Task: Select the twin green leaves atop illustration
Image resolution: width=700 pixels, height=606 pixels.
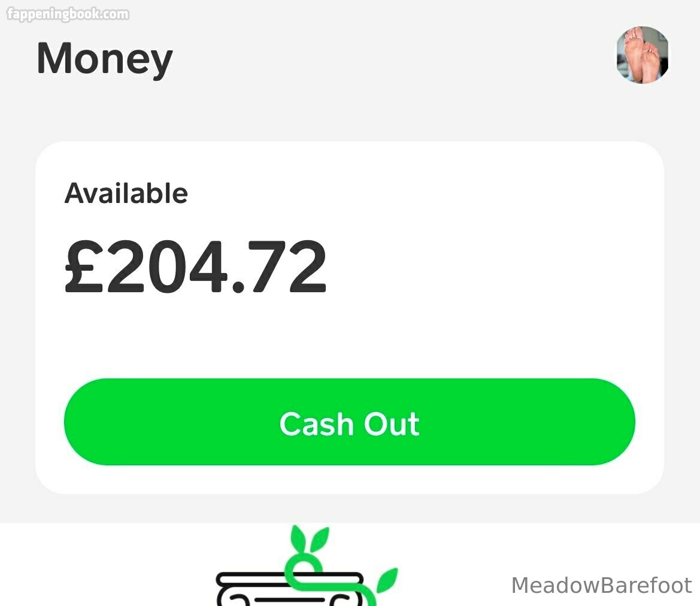Action: coord(310,539)
